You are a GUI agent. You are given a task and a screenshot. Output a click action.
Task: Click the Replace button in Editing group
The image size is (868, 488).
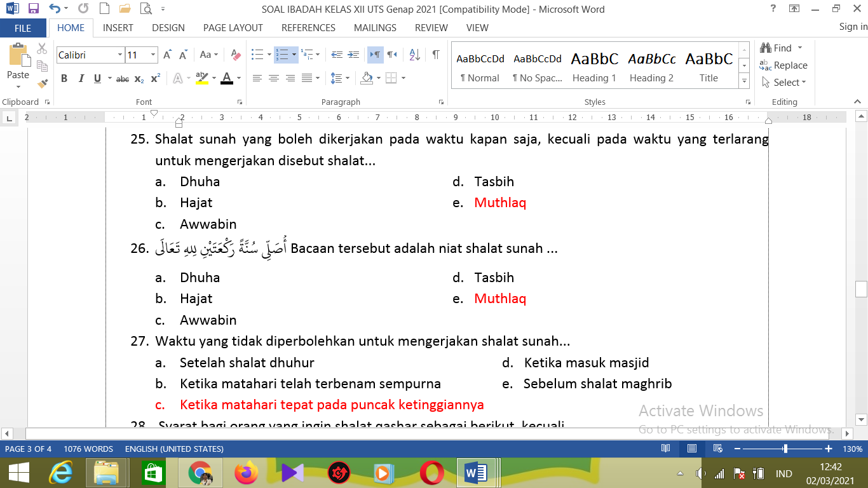tap(783, 65)
